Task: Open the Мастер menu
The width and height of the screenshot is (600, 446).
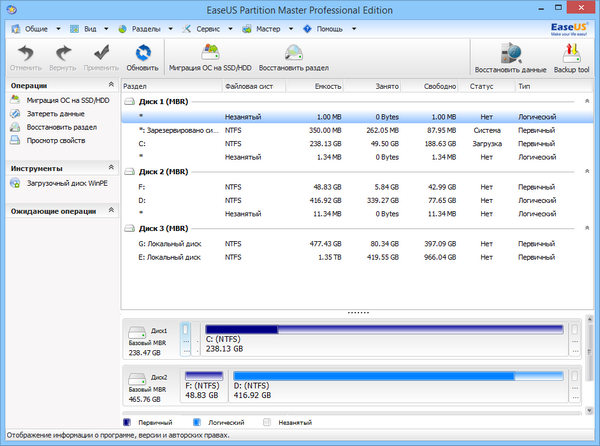Action: pos(268,29)
